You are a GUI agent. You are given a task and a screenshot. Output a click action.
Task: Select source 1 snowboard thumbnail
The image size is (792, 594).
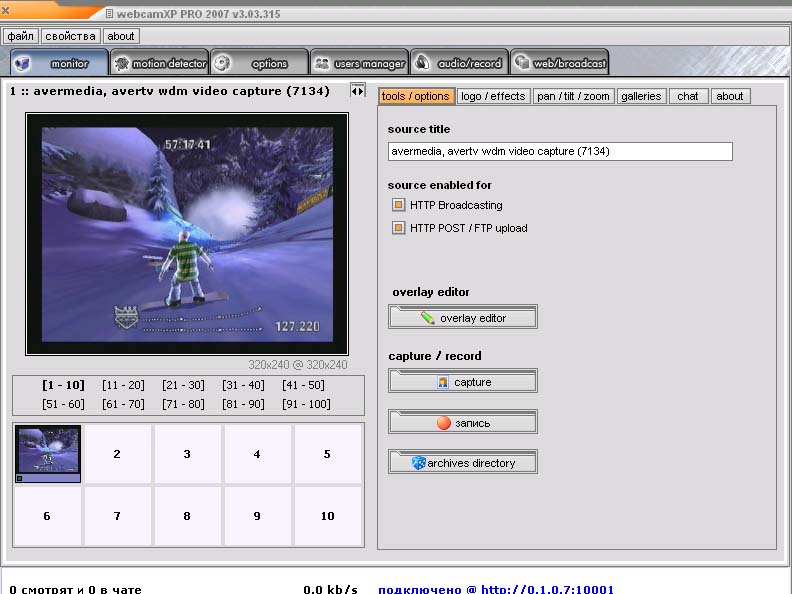point(47,454)
